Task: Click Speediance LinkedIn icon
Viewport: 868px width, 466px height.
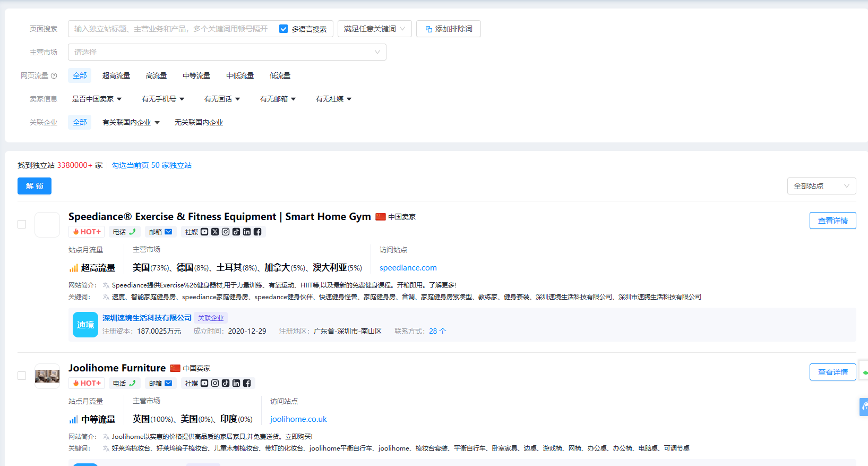Action: tap(247, 232)
